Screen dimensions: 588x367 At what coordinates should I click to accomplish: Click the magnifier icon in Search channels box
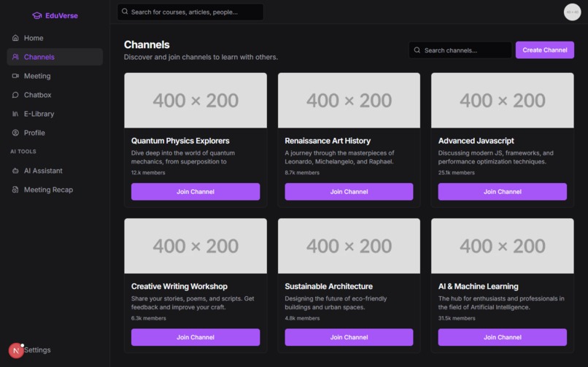pos(417,50)
